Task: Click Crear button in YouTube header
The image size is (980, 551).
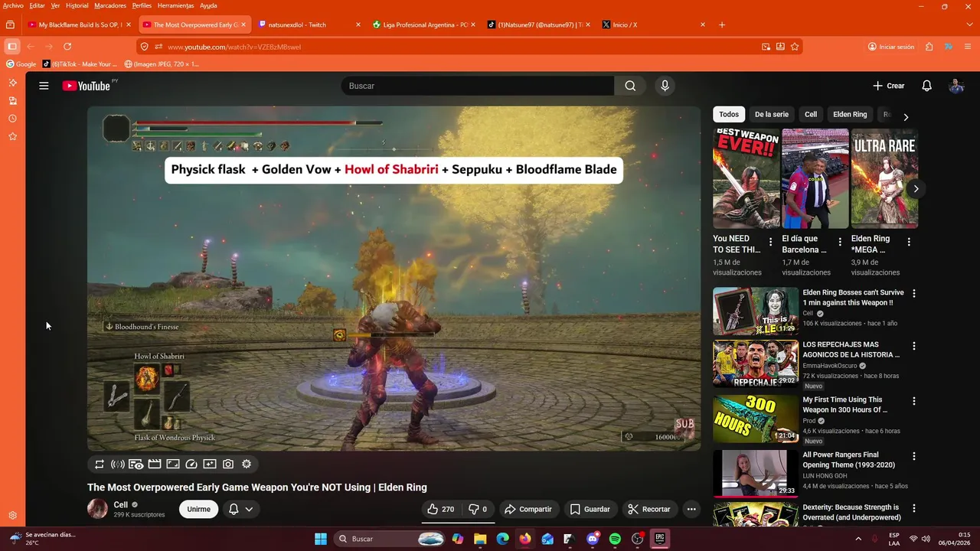Action: point(889,86)
